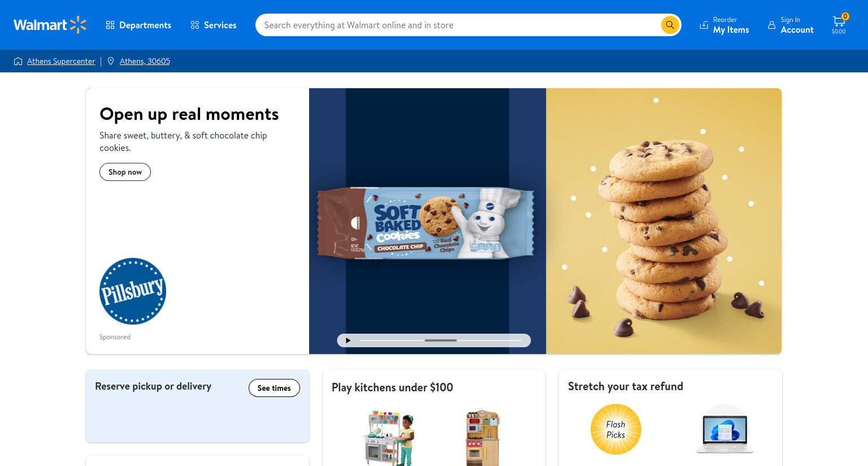868x466 pixels.
Task: Click the yellow search magnifier icon
Action: 670,25
